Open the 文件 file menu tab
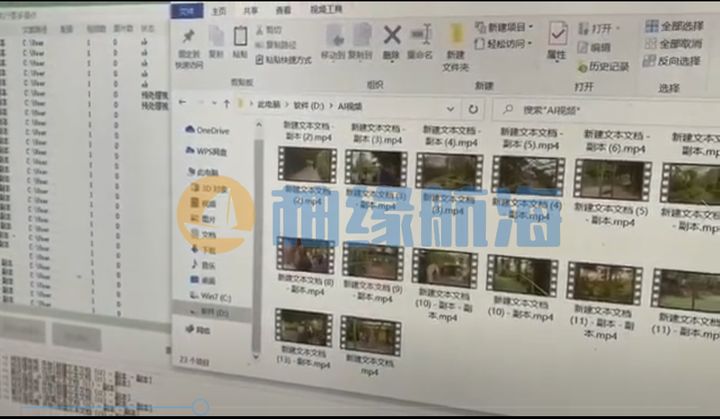 click(x=187, y=11)
